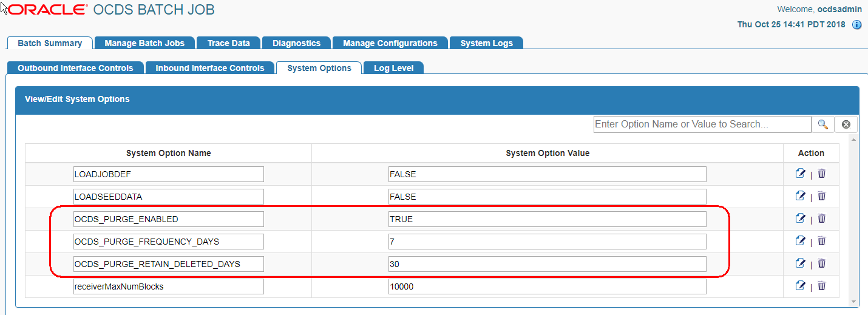
Task: Edit the LOADJOBDEF option row
Action: (800, 174)
